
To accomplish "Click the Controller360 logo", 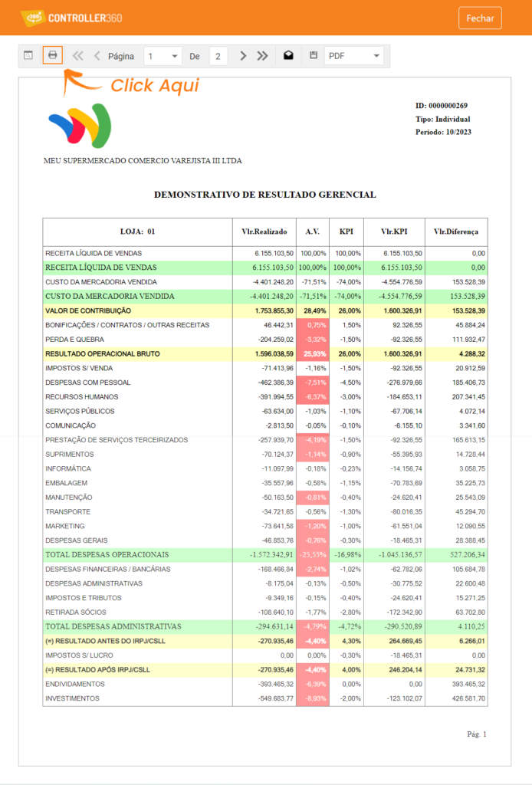I will (71, 18).
